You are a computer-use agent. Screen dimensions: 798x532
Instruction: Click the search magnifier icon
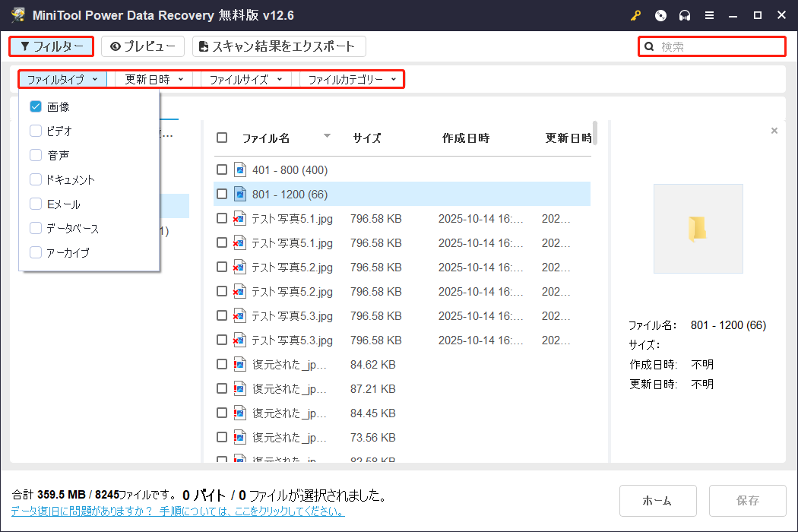[x=648, y=46]
